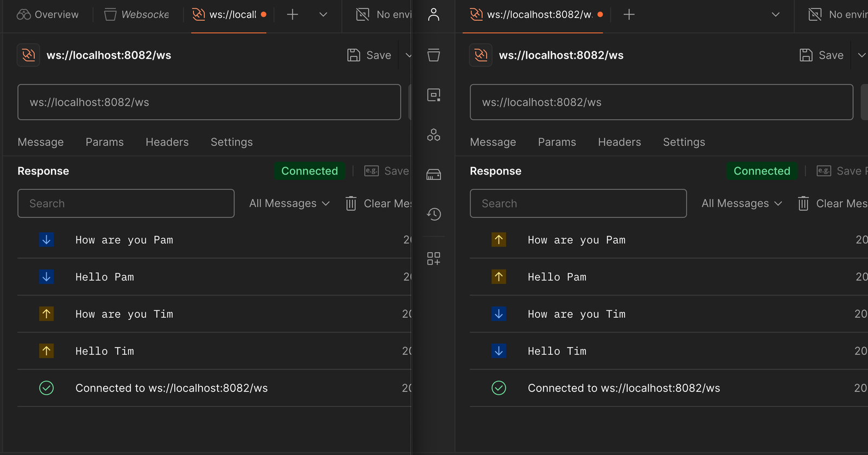Open the user profile sidebar icon
This screenshot has width=868, height=455.
433,15
